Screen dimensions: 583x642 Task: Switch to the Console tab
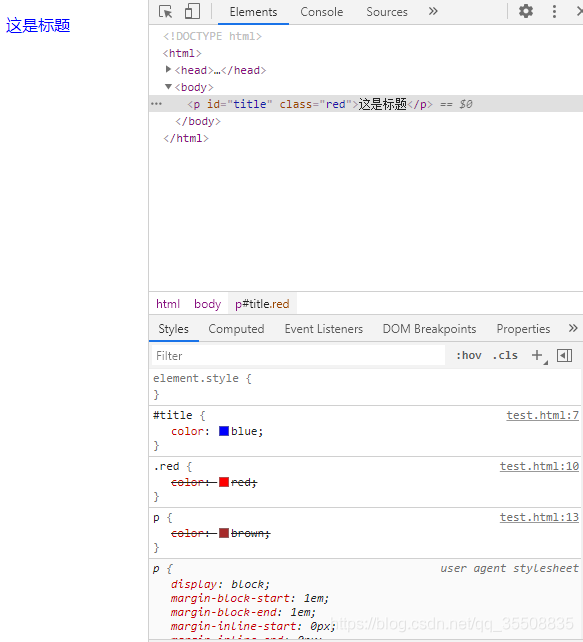[x=321, y=12]
